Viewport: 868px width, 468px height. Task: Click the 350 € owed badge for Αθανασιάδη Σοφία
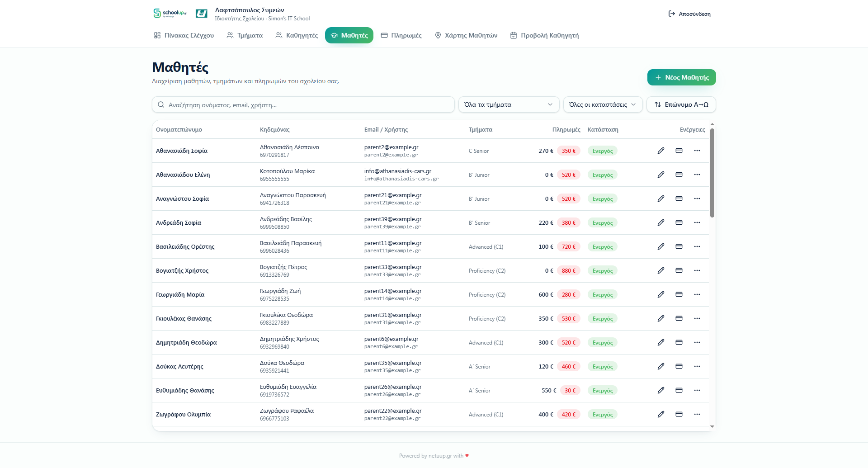[569, 151]
